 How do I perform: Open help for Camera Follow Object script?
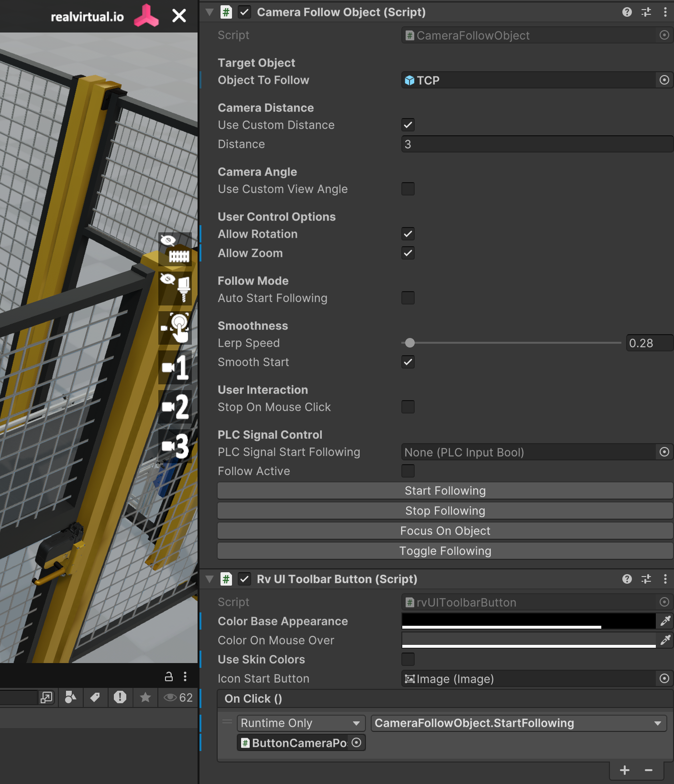[x=627, y=12]
